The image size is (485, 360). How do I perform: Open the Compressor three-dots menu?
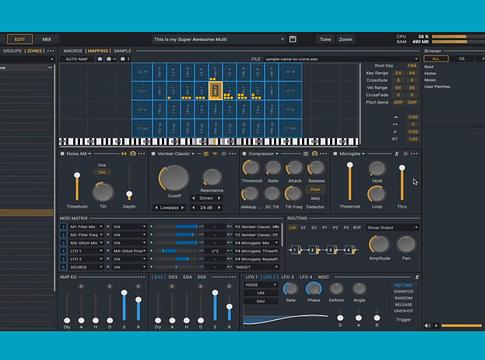click(x=323, y=154)
